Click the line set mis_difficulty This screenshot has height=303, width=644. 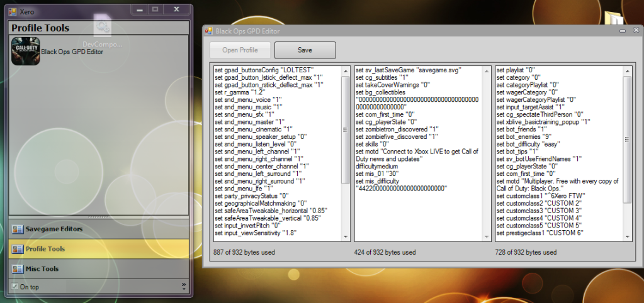pyautogui.click(x=378, y=181)
